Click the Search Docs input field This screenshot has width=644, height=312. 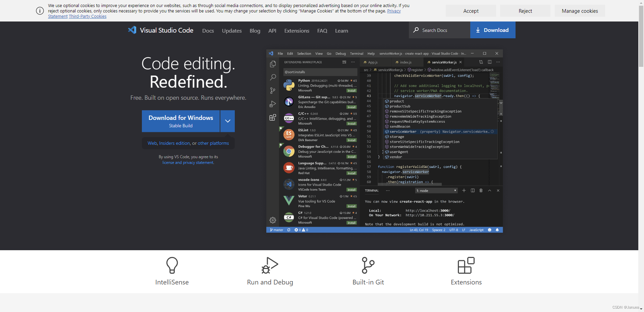(439, 30)
